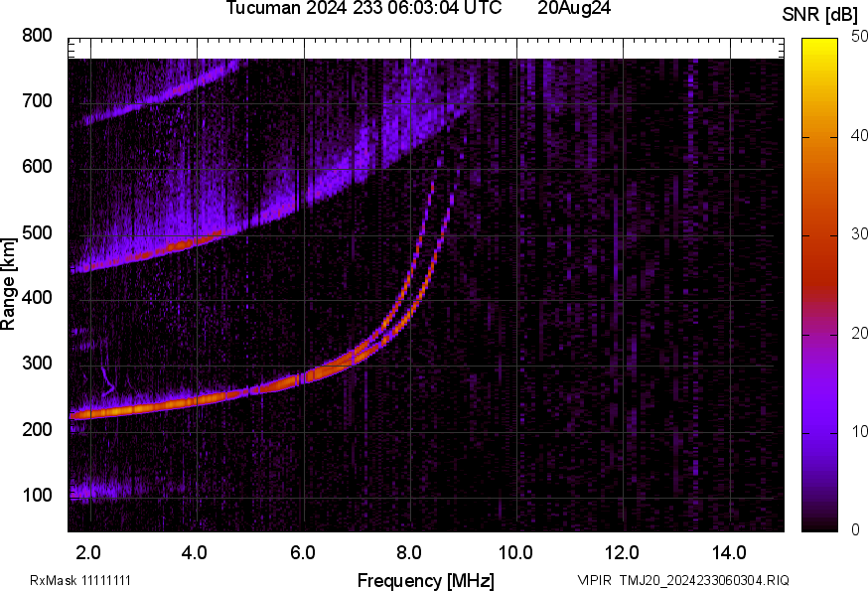Click the 'VIPIR TMJ20_2024233060304.RIQ' file label

(683, 580)
